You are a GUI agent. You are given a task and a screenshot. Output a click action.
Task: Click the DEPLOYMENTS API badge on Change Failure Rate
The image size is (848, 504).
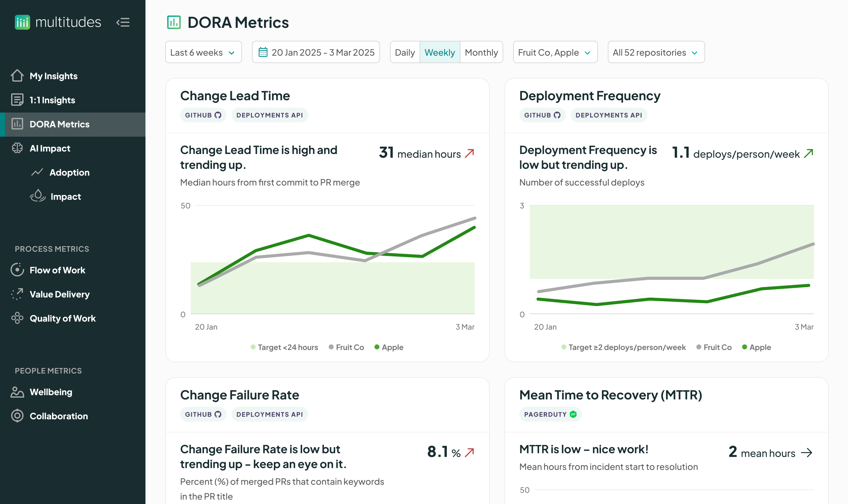[270, 414]
